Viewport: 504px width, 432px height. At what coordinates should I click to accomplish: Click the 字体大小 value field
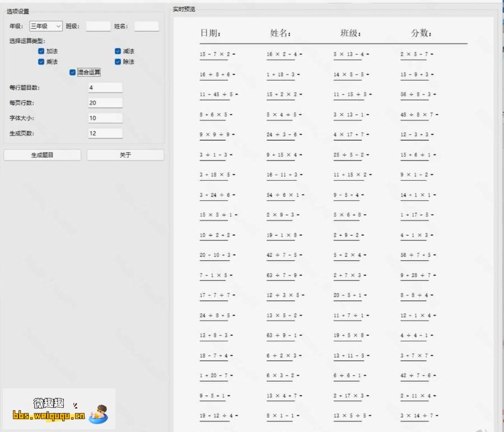(105, 118)
